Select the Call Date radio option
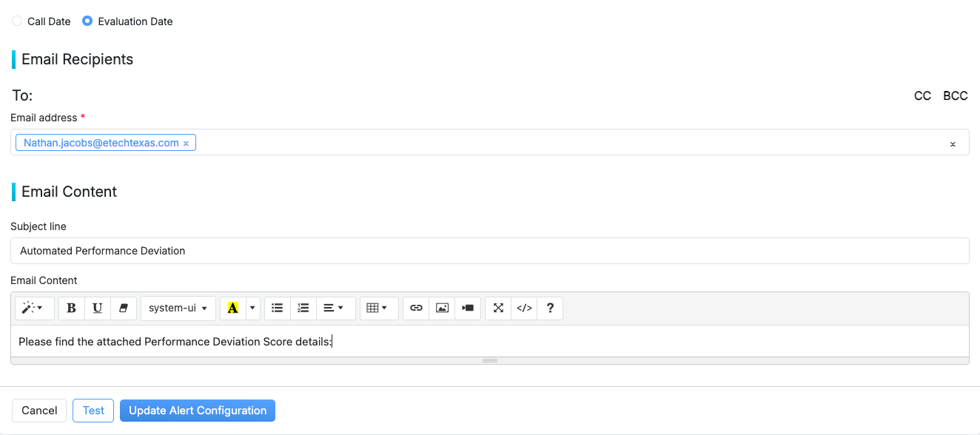Viewport: 980px width, 435px height. click(17, 21)
